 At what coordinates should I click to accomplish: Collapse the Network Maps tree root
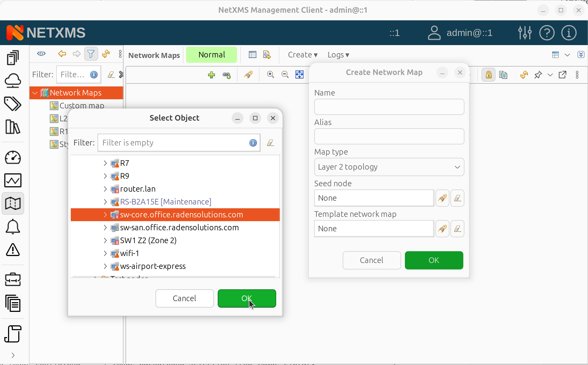[x=35, y=93]
